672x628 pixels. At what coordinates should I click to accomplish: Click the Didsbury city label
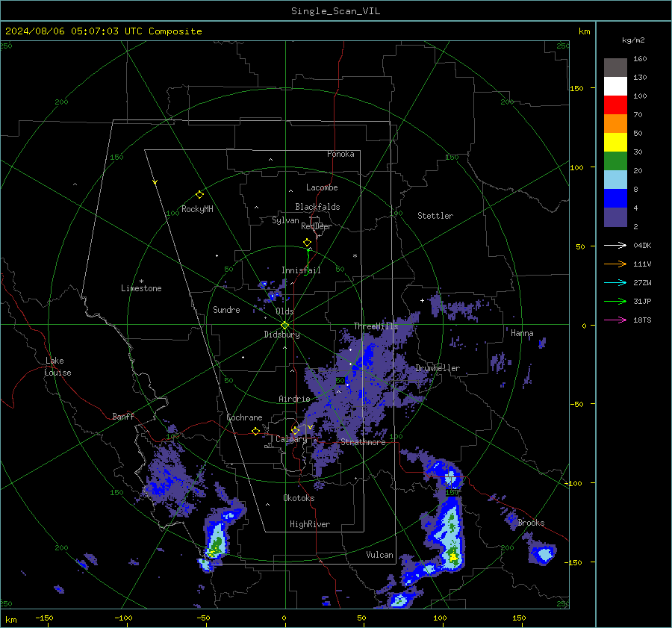(281, 335)
